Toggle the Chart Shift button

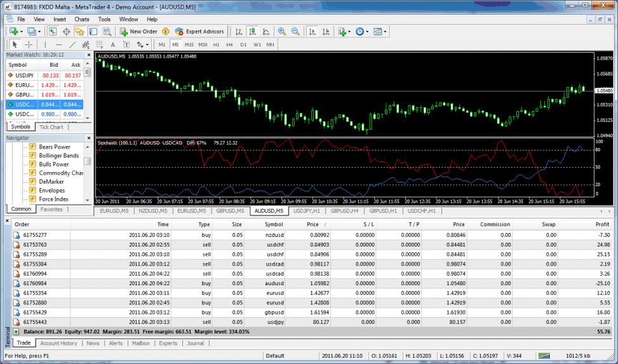pos(326,31)
